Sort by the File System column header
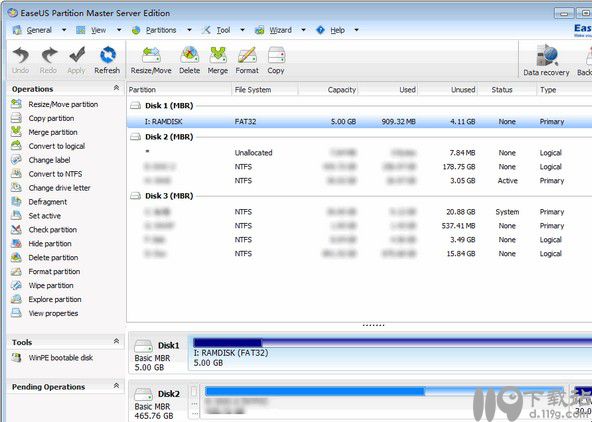The image size is (592, 422). click(265, 90)
